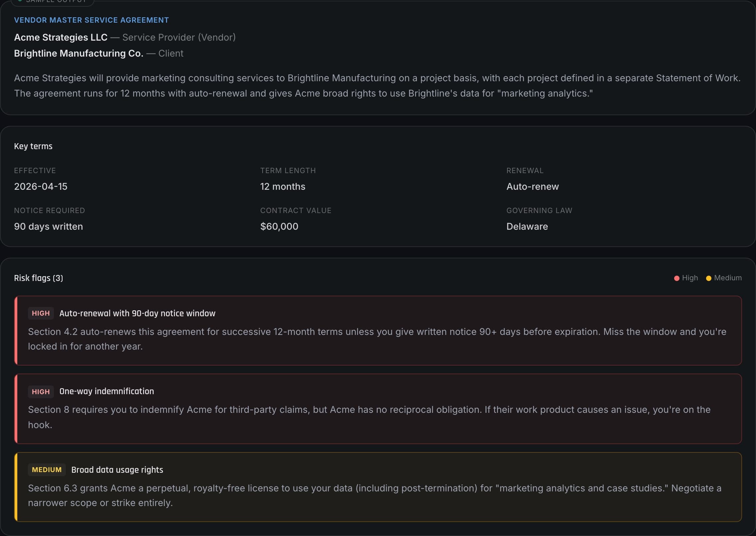This screenshot has width=756, height=536.
Task: Select the Brightline Manufacturing Co. party name
Action: 79,53
